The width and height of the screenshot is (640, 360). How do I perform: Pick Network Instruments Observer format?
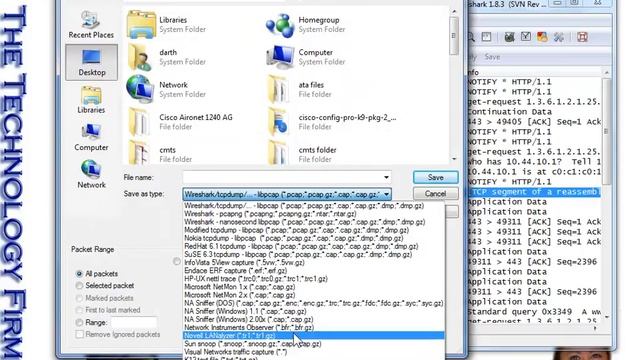(313, 328)
